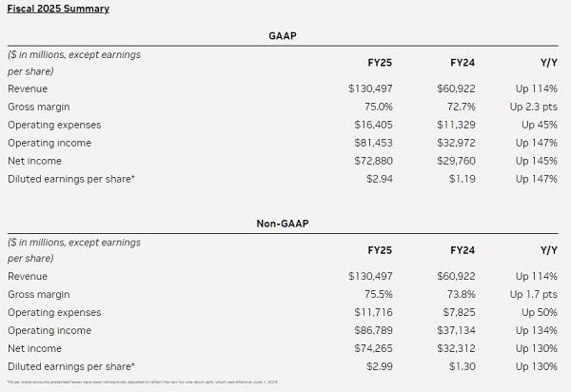Click Non-GAAP FY24 operating income $37,134

(453, 330)
